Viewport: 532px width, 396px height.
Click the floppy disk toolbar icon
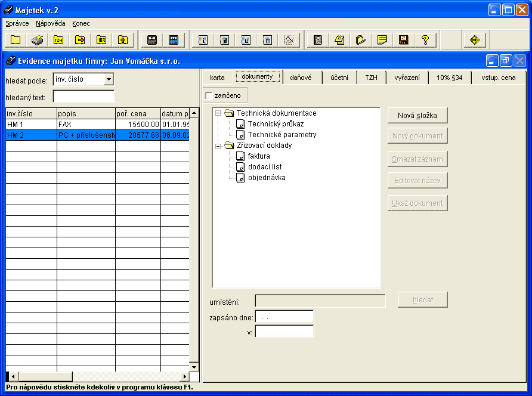point(403,40)
